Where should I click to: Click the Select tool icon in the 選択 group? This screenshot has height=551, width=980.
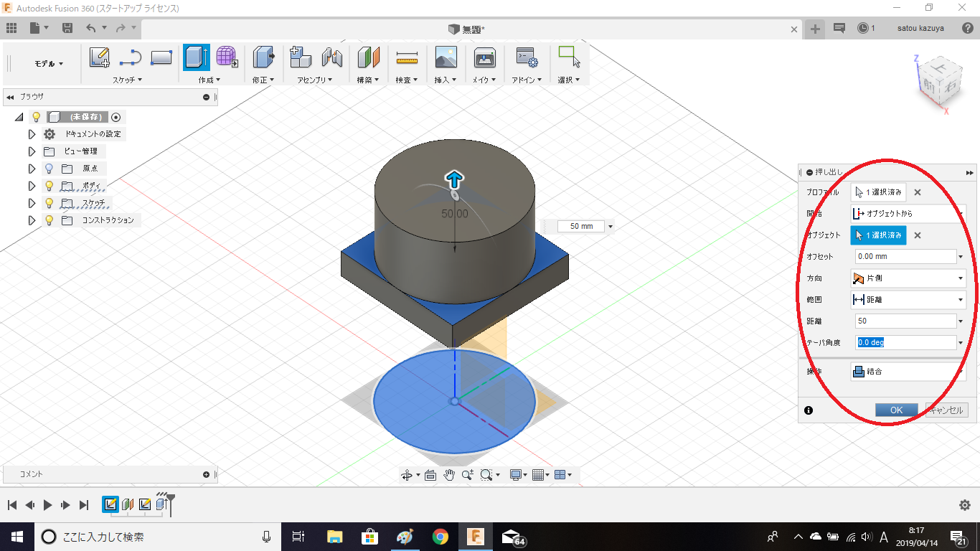click(569, 57)
